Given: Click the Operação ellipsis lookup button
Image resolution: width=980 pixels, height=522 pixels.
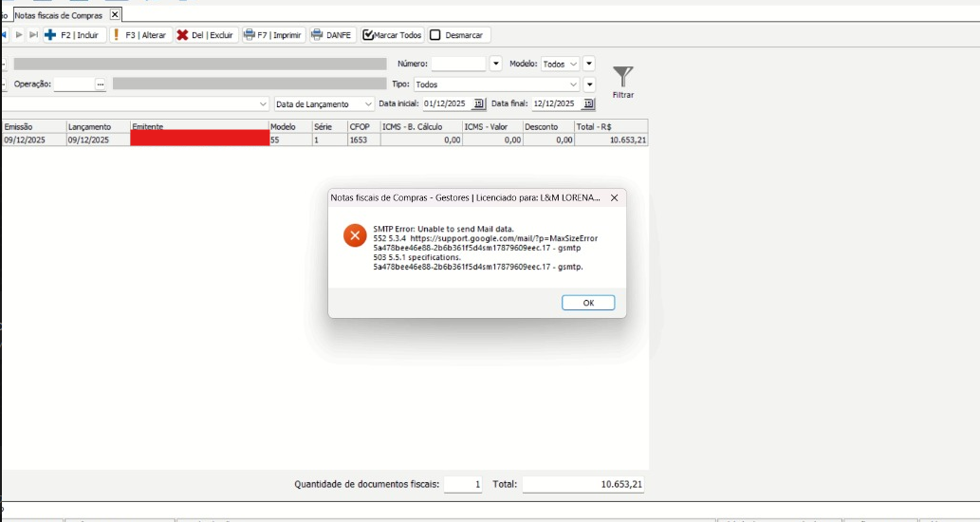Looking at the screenshot, I should pyautogui.click(x=101, y=84).
